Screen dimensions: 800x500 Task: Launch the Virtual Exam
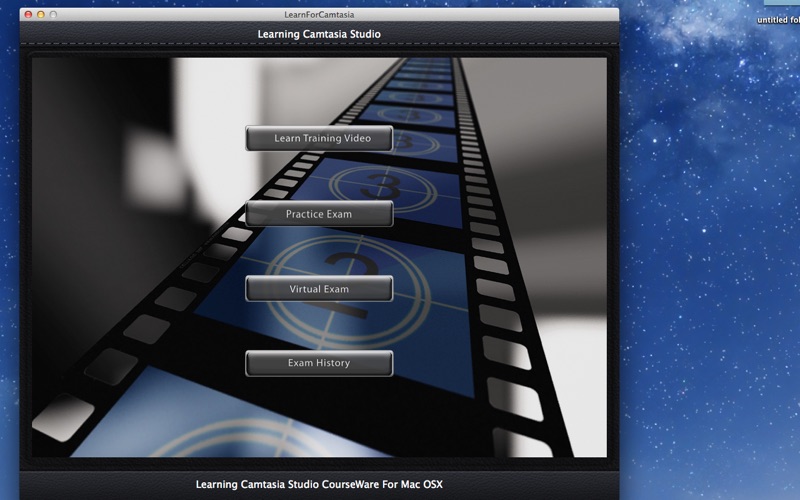point(319,289)
